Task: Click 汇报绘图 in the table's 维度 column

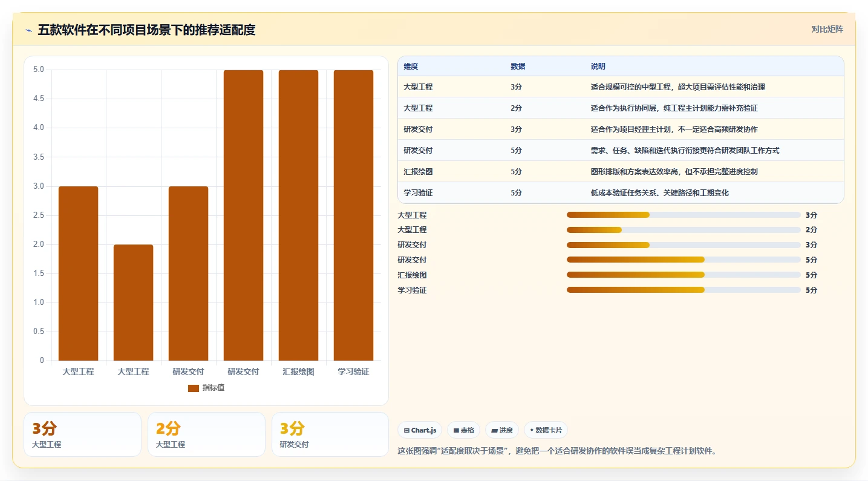Action: [418, 172]
